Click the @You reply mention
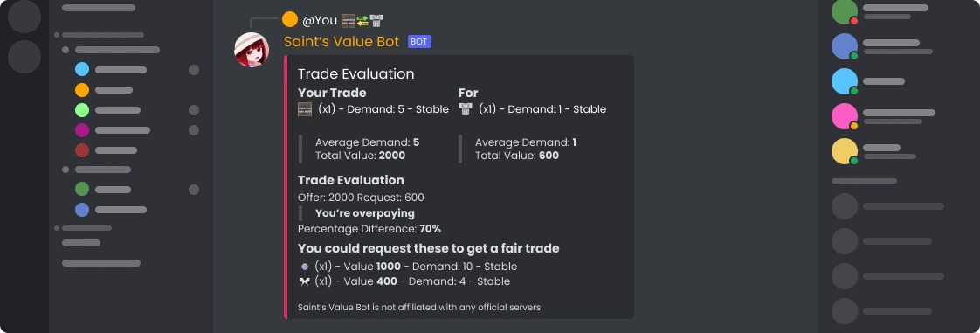Viewport: 980px width, 333px height. click(320, 21)
